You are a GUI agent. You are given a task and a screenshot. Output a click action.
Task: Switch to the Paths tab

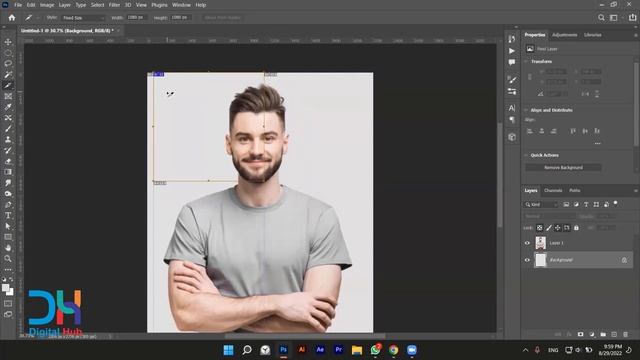coord(575,191)
